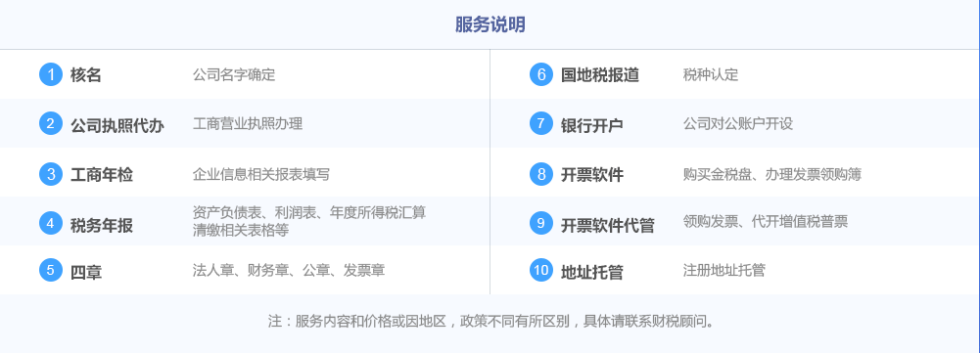This screenshot has height=353, width=980.
Task: Click the footer note about 财税顾问
Action: coord(491,322)
